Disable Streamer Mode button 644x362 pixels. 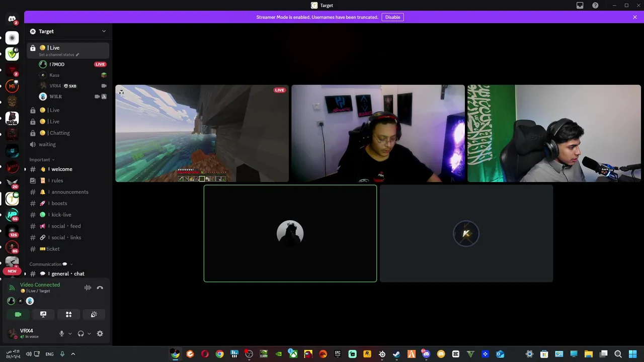tap(392, 17)
